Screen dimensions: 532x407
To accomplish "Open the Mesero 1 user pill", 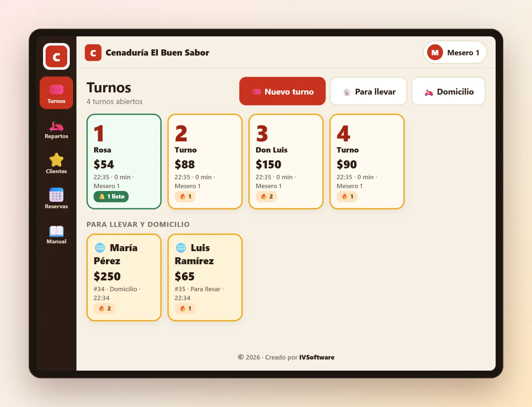I will point(455,53).
